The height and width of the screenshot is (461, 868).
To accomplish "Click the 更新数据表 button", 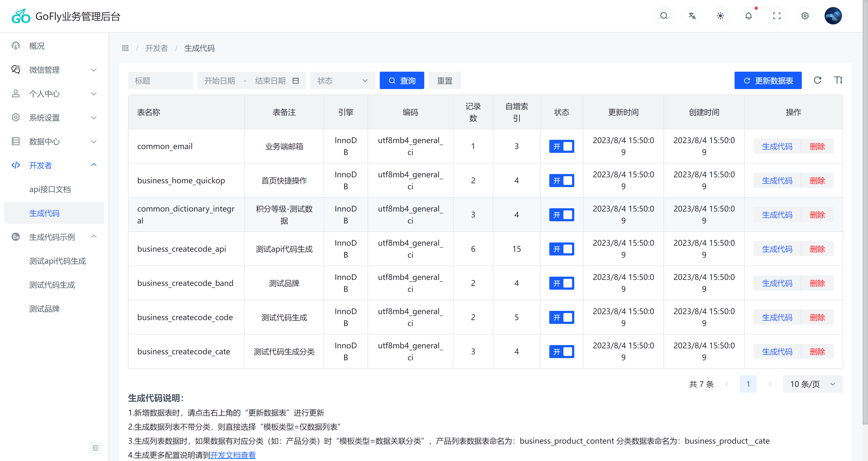I will click(x=768, y=81).
